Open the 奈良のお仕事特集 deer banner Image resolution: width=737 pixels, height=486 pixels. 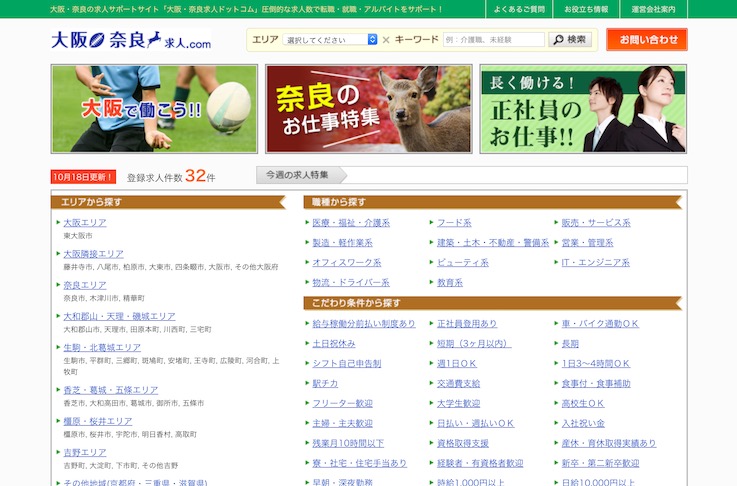pyautogui.click(x=368, y=109)
